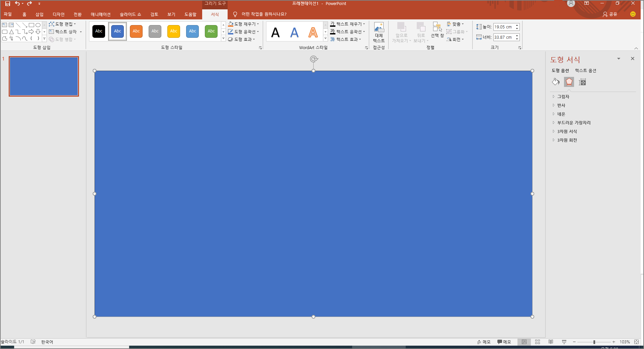Viewport: 644px width, 349px height.
Task: Expand the 네온 section
Action: coord(559,114)
